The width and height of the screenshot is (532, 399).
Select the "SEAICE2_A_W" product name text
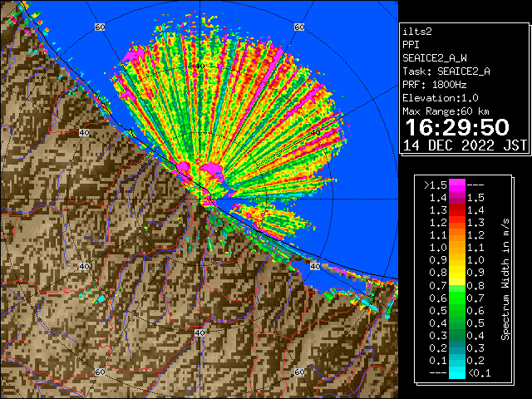[435, 58]
